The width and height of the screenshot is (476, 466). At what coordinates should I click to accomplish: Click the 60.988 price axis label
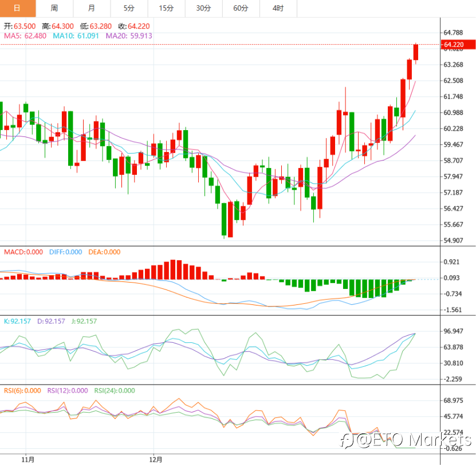coord(453,113)
